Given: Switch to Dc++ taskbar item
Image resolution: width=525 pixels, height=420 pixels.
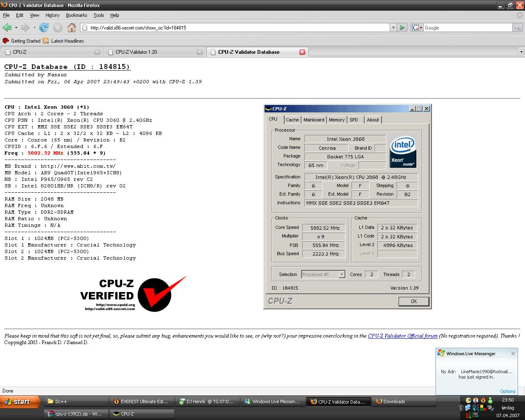Looking at the screenshot, I should (x=76, y=402).
